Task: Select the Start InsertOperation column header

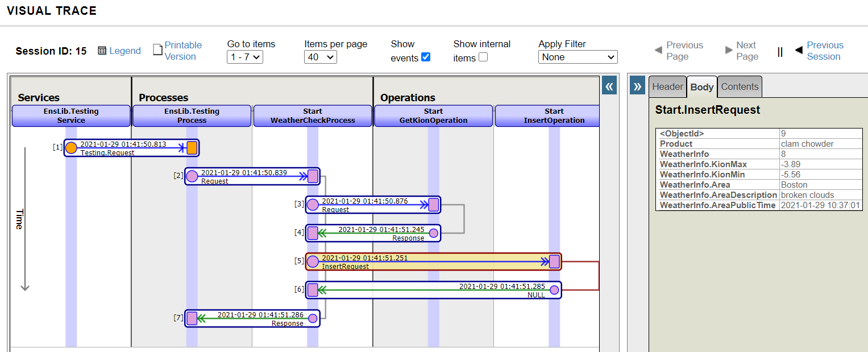Action: 547,115
